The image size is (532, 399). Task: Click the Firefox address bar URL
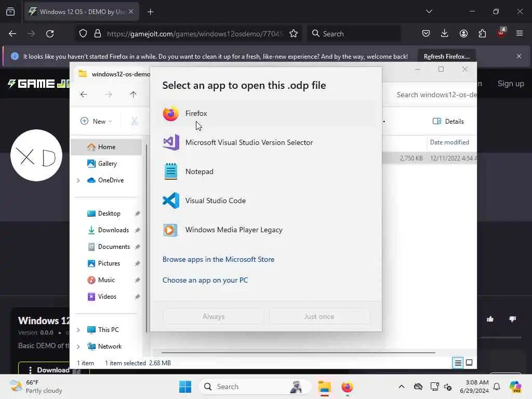(x=194, y=34)
